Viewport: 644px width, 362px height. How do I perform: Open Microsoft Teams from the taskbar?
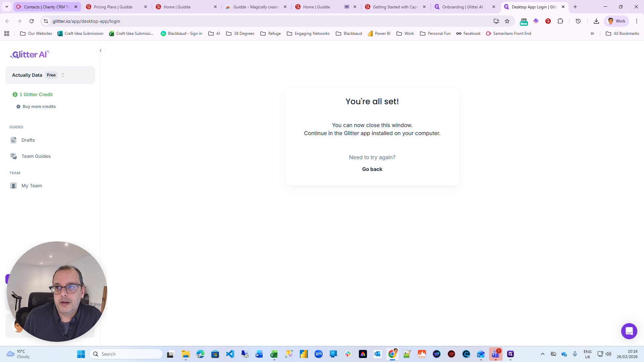[x=495, y=354]
